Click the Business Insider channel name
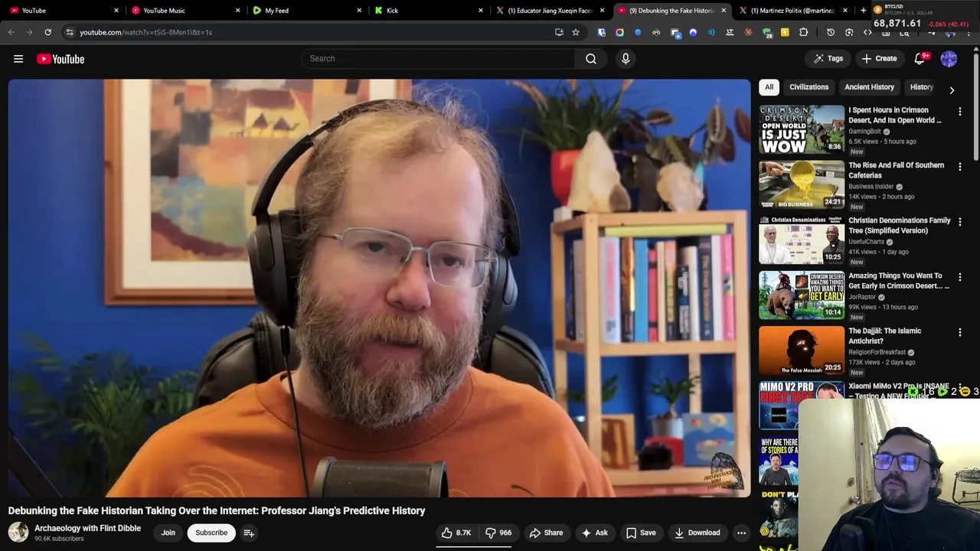The width and height of the screenshot is (980, 551). tap(871, 187)
